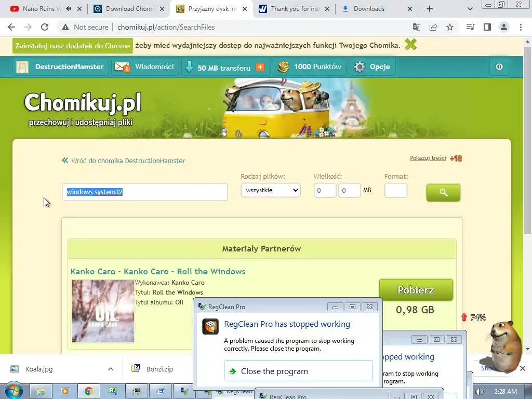Screen dimensions: 532x399
Task: Open the Chrome profile avatar
Action: pyautogui.click(x=504, y=27)
